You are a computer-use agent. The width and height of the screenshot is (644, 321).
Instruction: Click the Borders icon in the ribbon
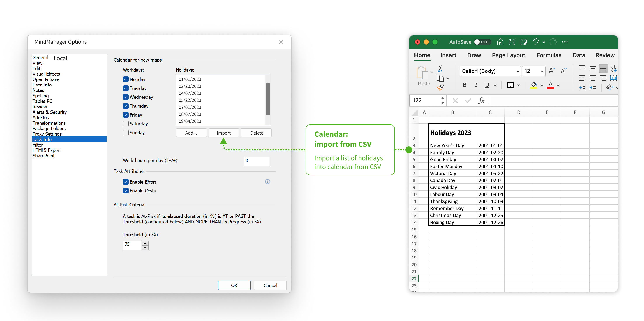(510, 85)
